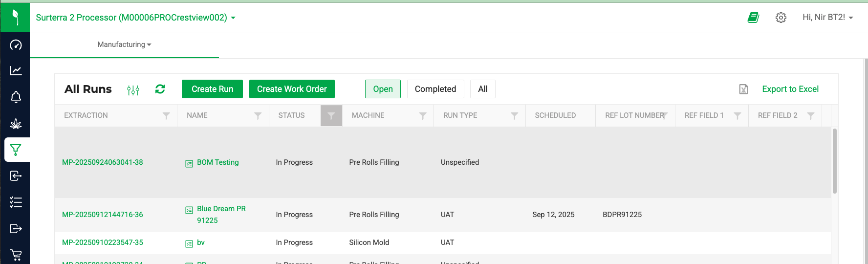This screenshot has height=264, width=868.
Task: Click Export to Excel
Action: click(x=790, y=89)
